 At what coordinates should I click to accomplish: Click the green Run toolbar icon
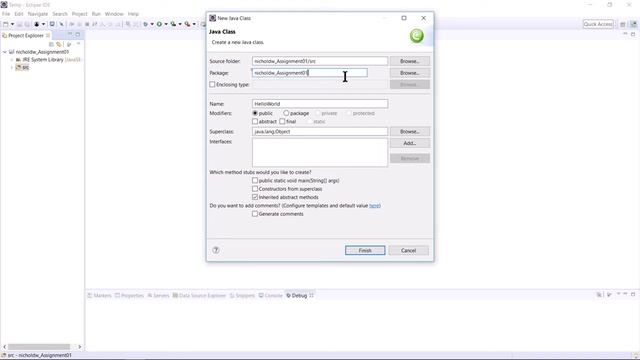tap(160, 24)
